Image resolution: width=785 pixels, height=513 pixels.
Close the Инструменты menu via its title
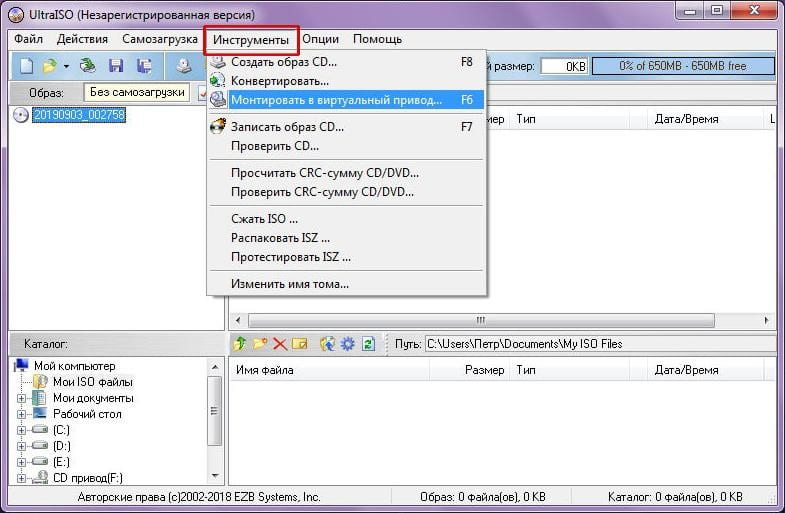click(x=251, y=40)
